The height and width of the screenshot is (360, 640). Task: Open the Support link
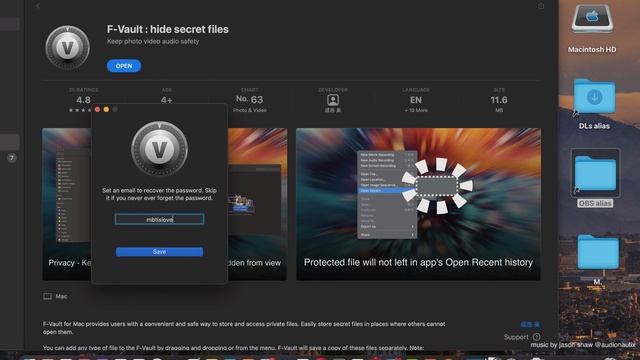tap(516, 337)
